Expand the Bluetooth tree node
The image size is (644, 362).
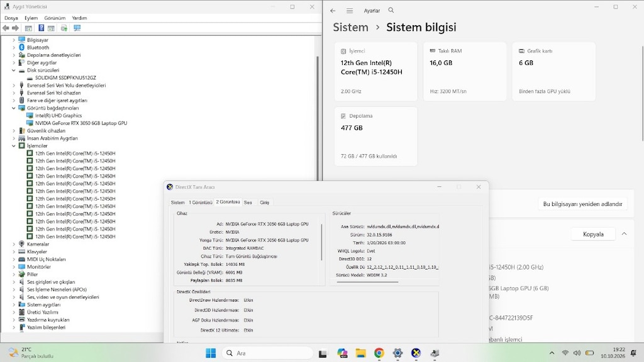coord(14,47)
